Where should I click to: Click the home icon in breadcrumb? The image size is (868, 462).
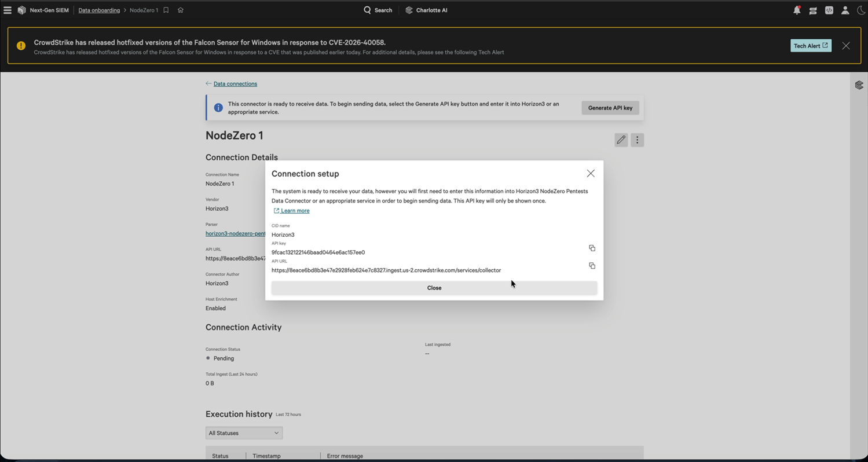coord(181,10)
